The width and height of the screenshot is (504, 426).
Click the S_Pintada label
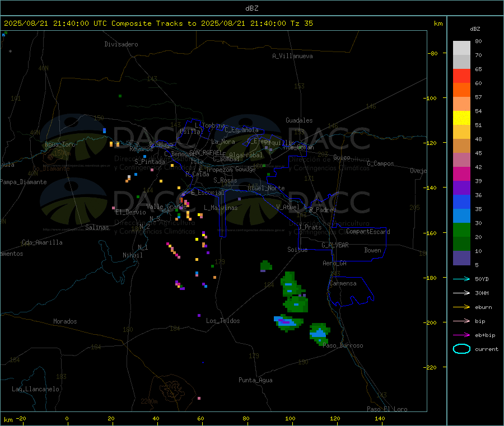[150, 162]
